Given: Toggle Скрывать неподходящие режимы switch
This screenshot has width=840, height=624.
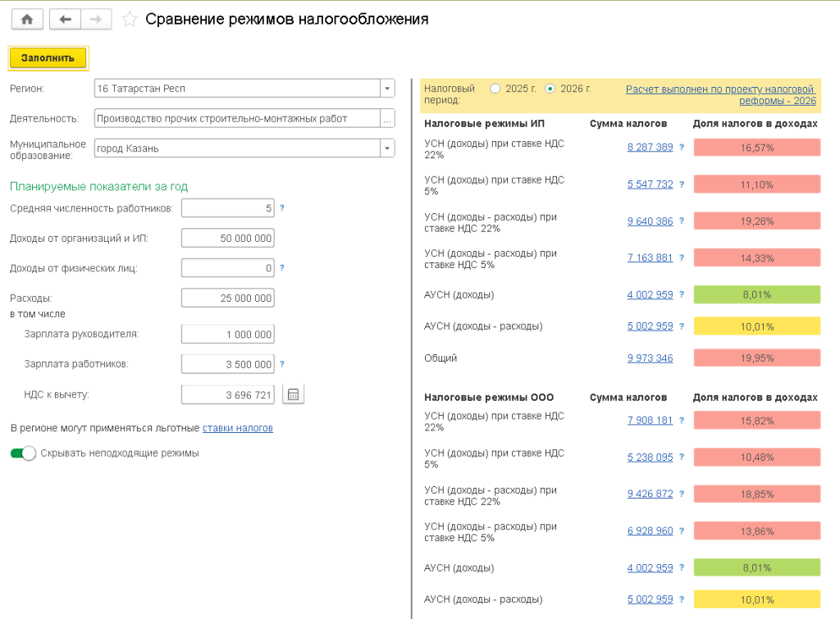Looking at the screenshot, I should (23, 453).
